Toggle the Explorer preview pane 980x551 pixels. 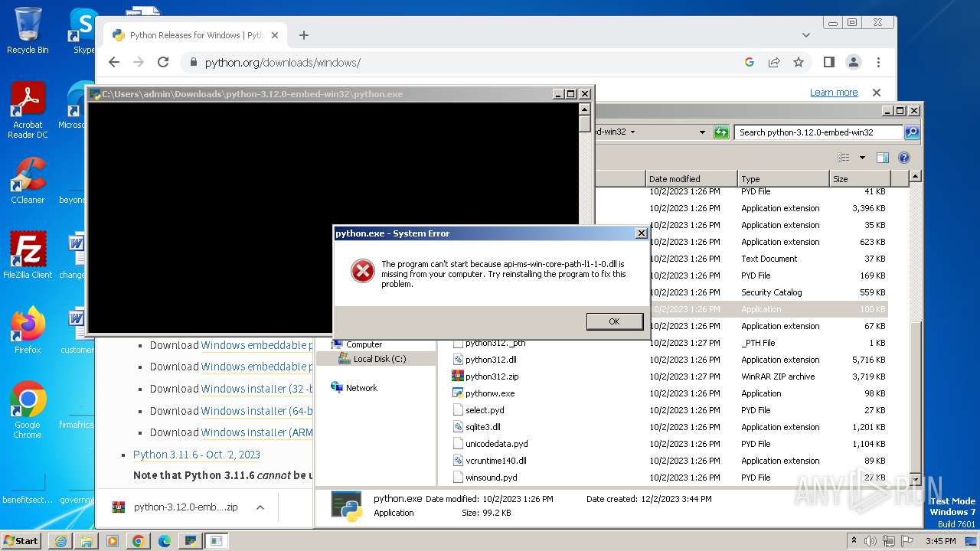tap(883, 158)
